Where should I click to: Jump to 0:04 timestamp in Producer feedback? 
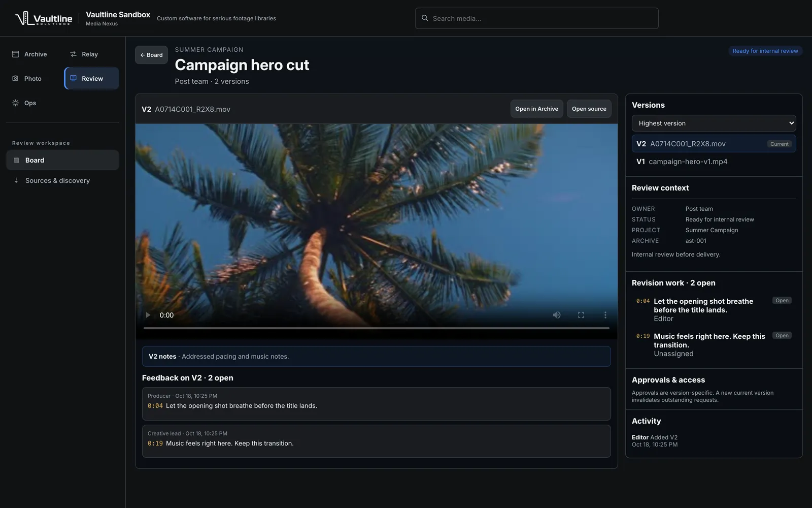pos(155,406)
